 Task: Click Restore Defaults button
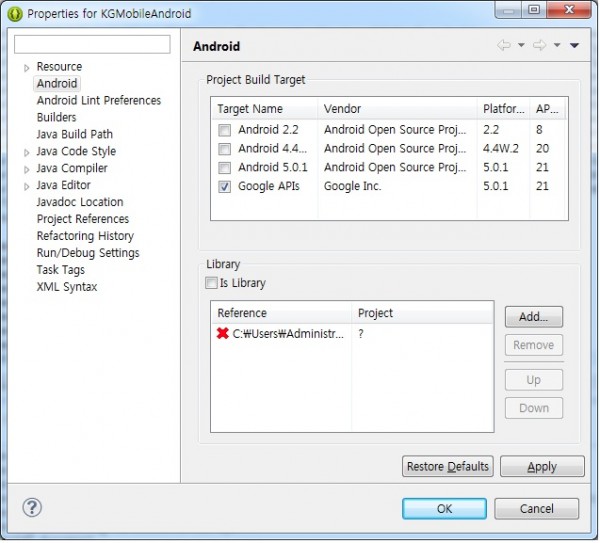(x=448, y=466)
